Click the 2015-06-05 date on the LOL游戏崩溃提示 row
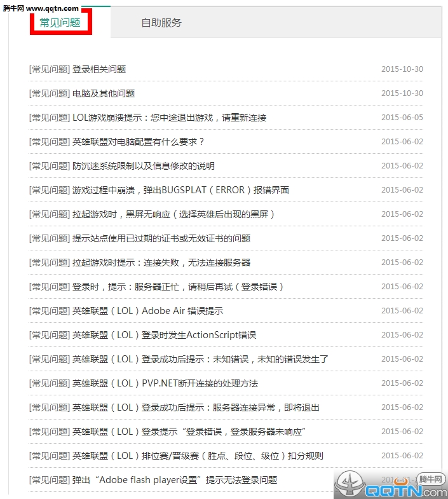This screenshot has width=448, height=499. click(402, 118)
